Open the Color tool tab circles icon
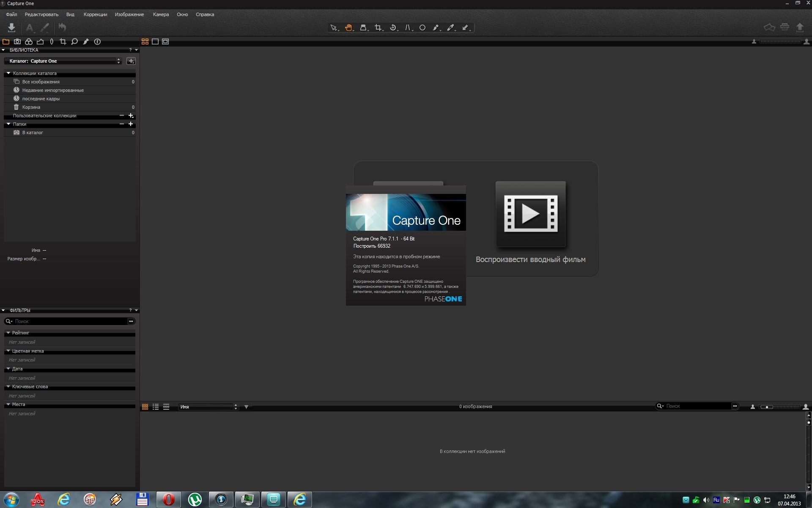The width and height of the screenshot is (812, 508). click(x=29, y=41)
